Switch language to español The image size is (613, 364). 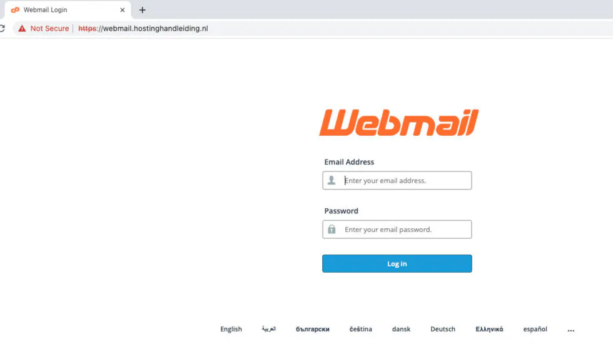pyautogui.click(x=535, y=329)
